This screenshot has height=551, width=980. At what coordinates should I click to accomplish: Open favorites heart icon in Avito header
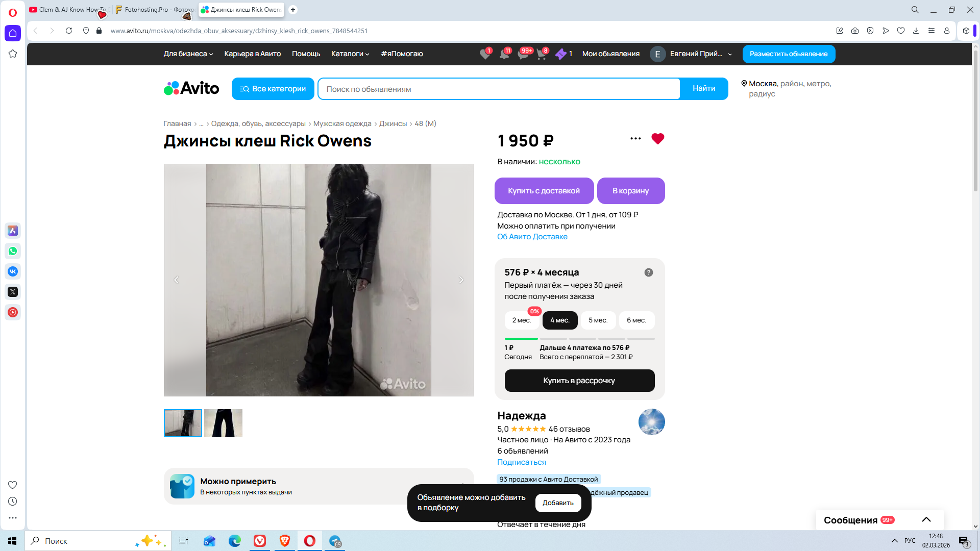click(x=485, y=54)
